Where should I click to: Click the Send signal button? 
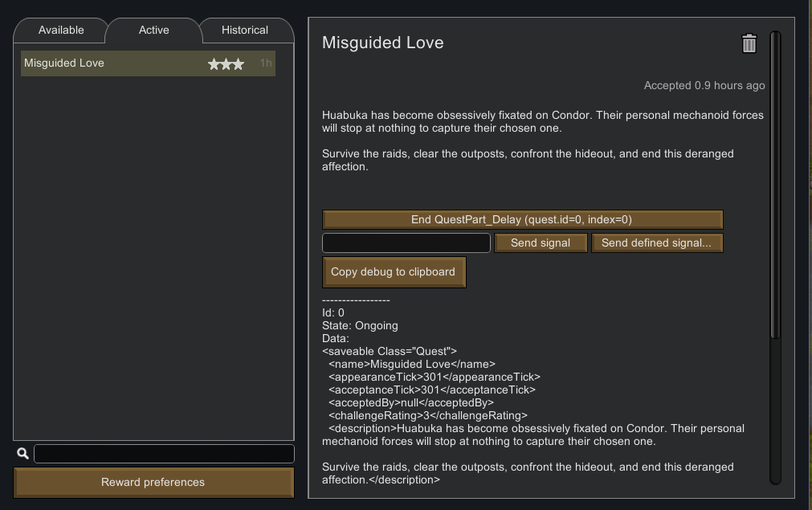tap(541, 243)
